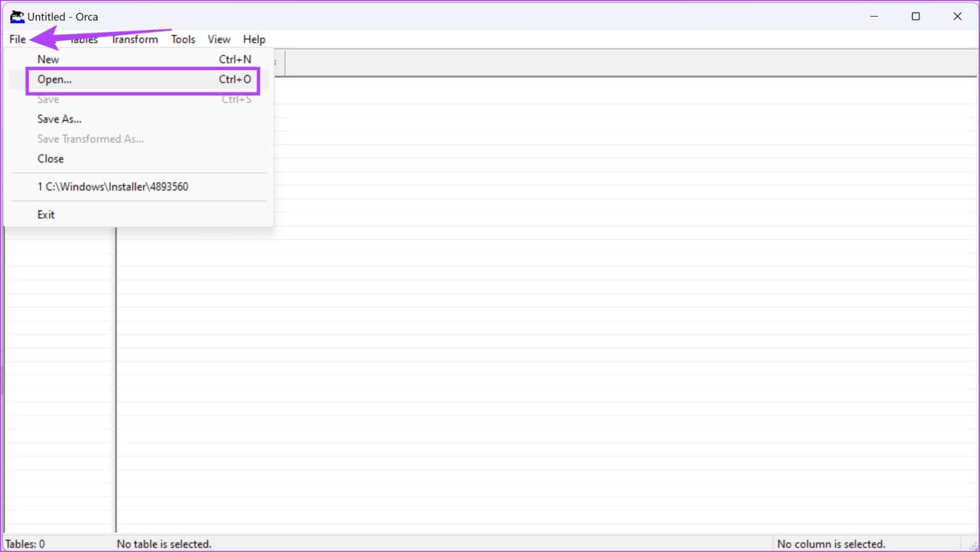Minimize the Orca window
The height and width of the screenshot is (552, 980).
point(874,17)
